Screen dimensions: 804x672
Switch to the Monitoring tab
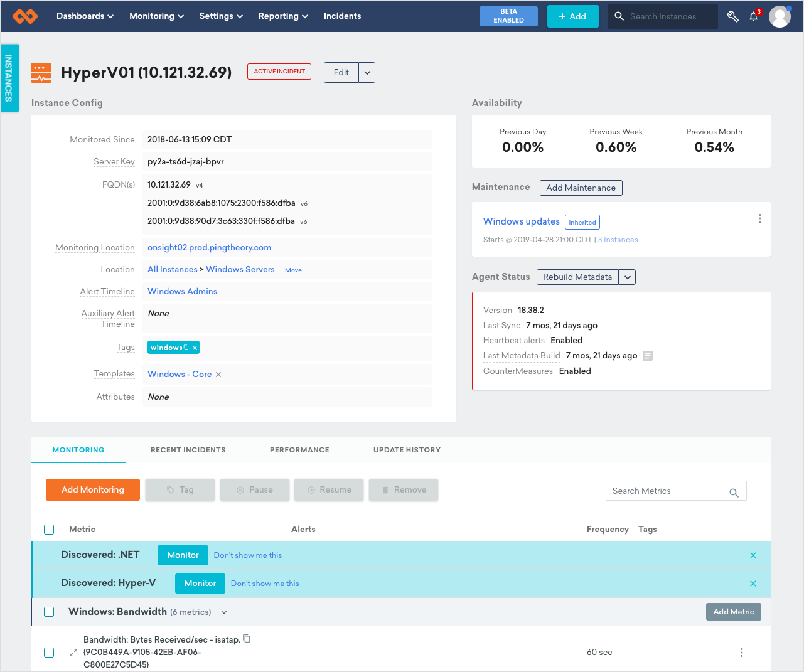(78, 450)
